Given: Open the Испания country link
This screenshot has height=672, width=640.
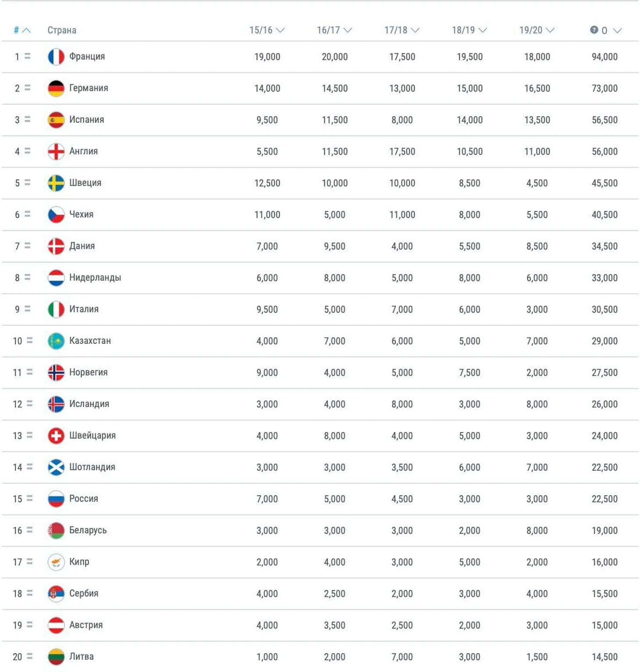Looking at the screenshot, I should 86,120.
